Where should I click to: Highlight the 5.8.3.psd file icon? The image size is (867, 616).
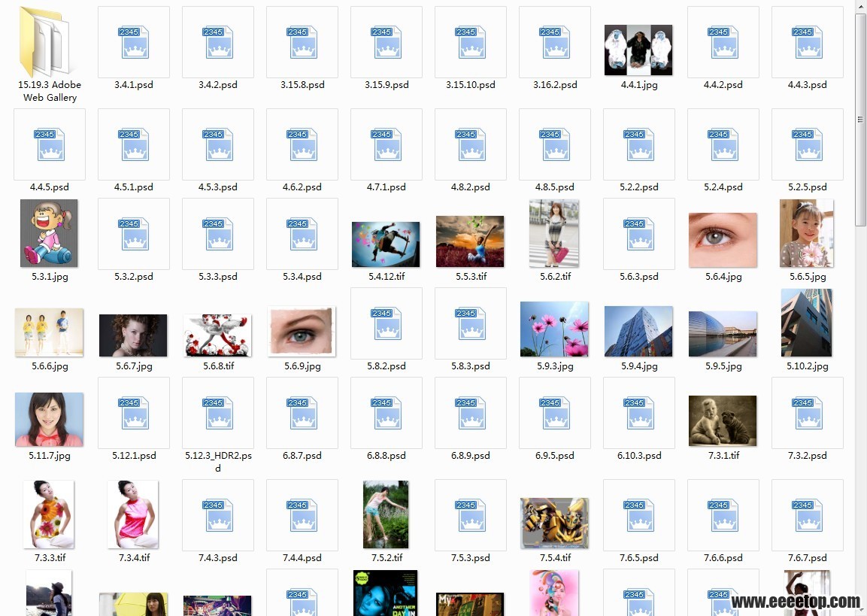coord(471,323)
